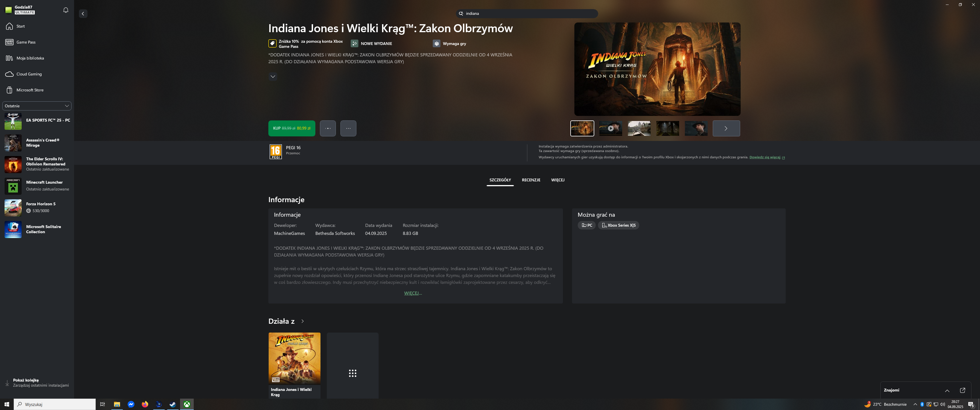This screenshot has width=980, height=410.
Task: Open the Działa z section arrow
Action: click(x=303, y=321)
